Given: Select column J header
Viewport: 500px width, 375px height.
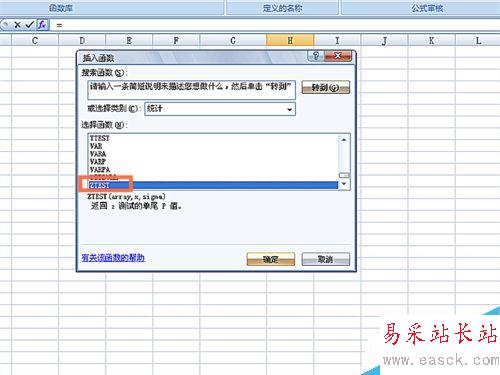Looking at the screenshot, I should point(385,41).
